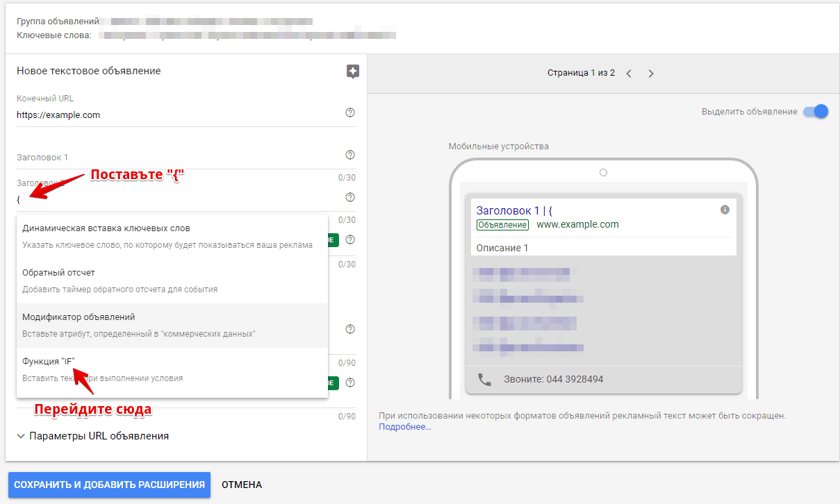Choose Функция "IF" from the menu
The height and width of the screenshot is (504, 840).
(172, 370)
